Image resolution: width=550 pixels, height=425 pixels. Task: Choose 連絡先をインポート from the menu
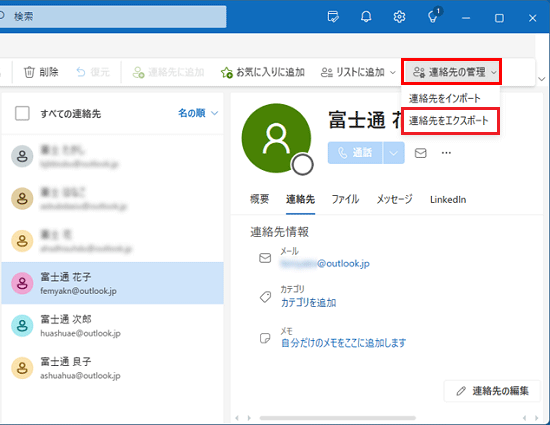444,99
